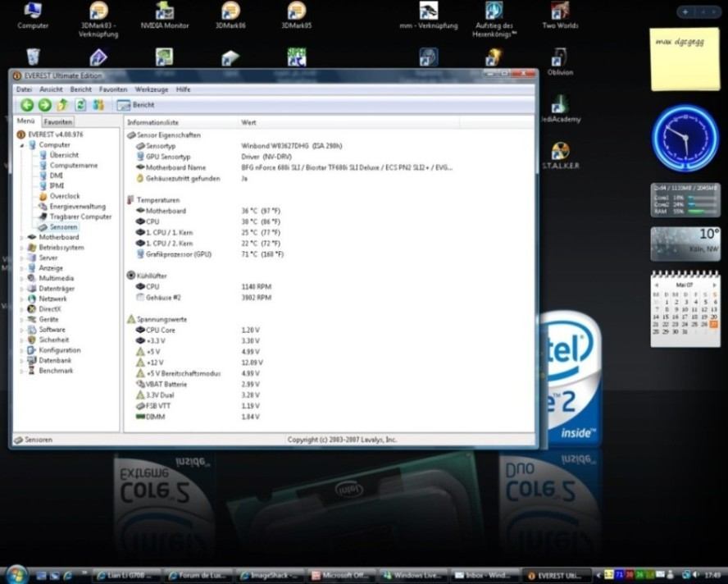This screenshot has width=728, height=584.
Task: Expand the Motherboard tree node
Action: click(22, 237)
